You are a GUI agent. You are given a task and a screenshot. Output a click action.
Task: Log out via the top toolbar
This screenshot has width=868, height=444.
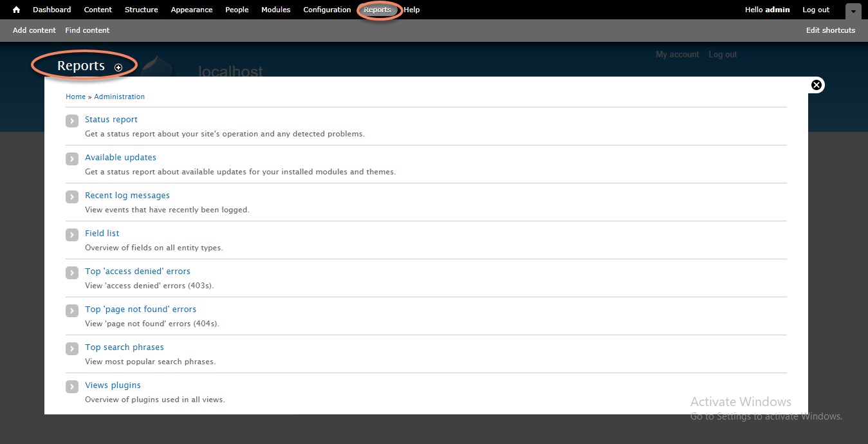(x=816, y=10)
